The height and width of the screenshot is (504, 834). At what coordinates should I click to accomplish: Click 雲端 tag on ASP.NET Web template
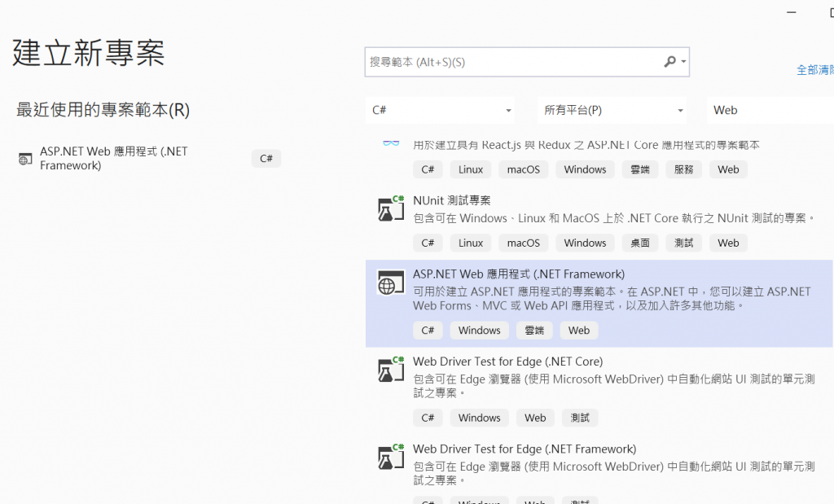[534, 330]
